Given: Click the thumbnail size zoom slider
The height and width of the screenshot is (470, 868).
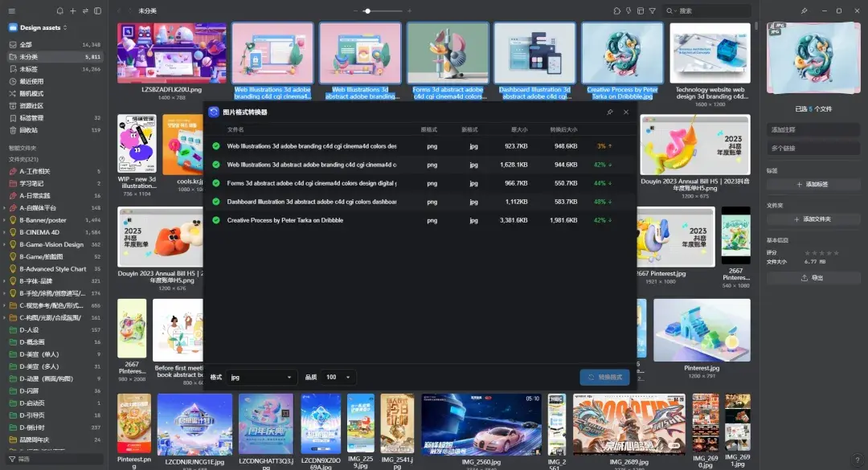Looking at the screenshot, I should point(382,11).
